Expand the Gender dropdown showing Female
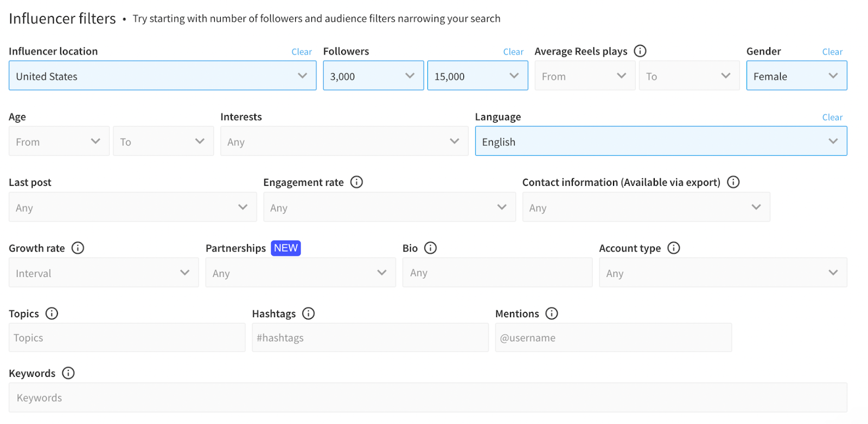The image size is (868, 424). [x=796, y=76]
